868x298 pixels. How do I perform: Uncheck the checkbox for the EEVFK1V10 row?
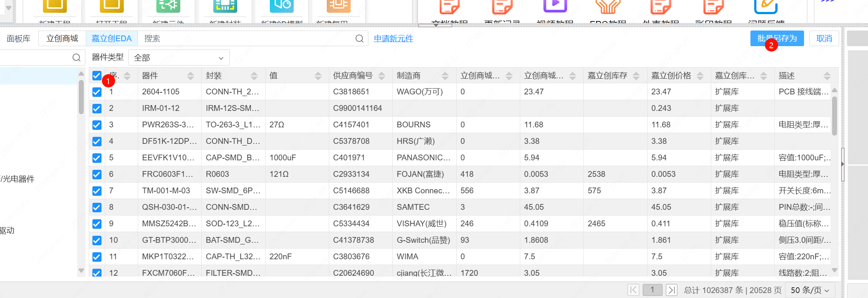tap(97, 158)
